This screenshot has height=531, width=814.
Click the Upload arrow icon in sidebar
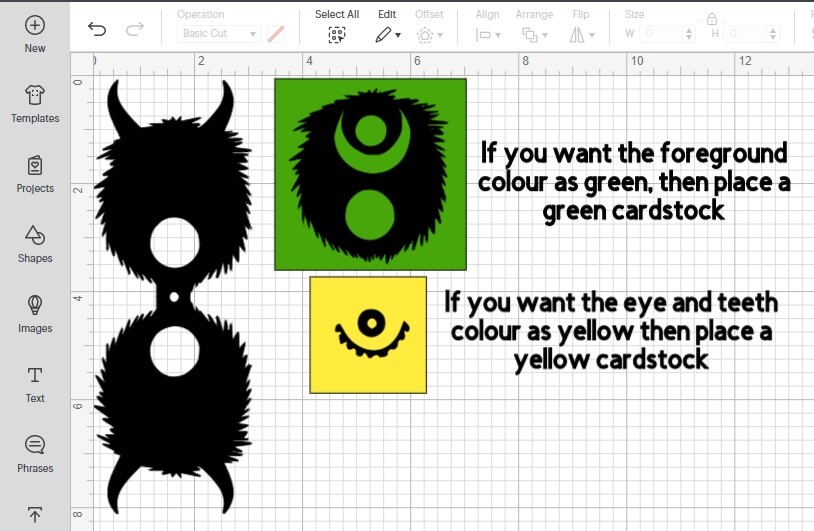click(x=35, y=514)
